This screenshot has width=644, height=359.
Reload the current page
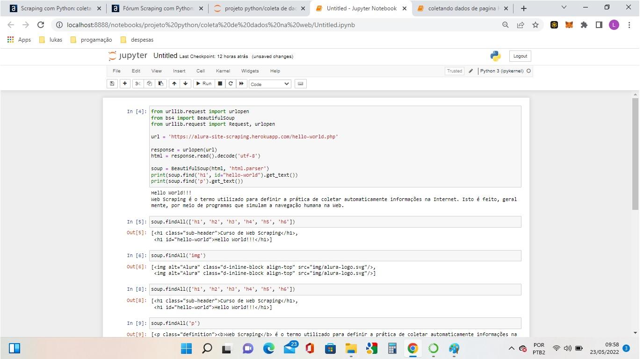[x=41, y=25]
